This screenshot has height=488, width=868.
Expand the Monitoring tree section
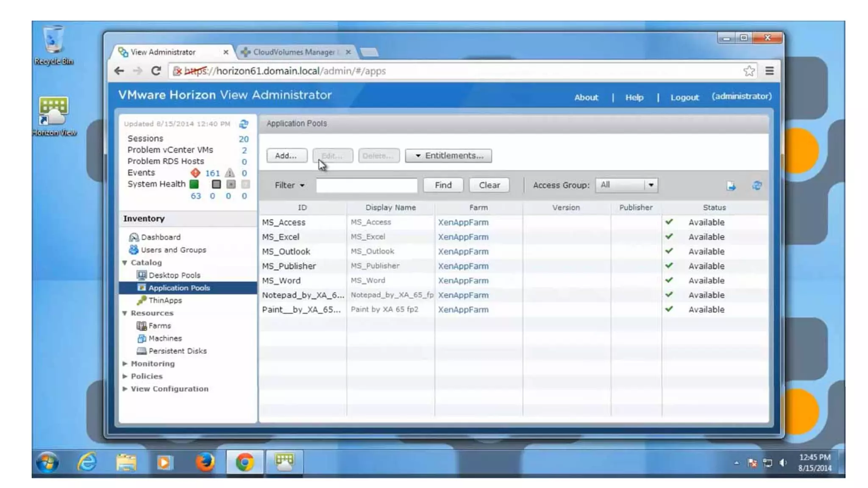coord(125,363)
